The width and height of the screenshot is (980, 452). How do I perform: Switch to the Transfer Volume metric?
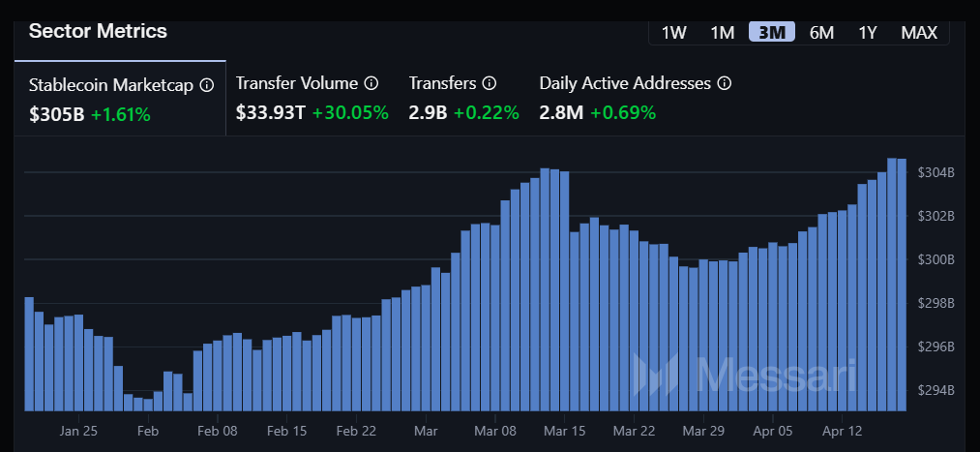[x=312, y=98]
